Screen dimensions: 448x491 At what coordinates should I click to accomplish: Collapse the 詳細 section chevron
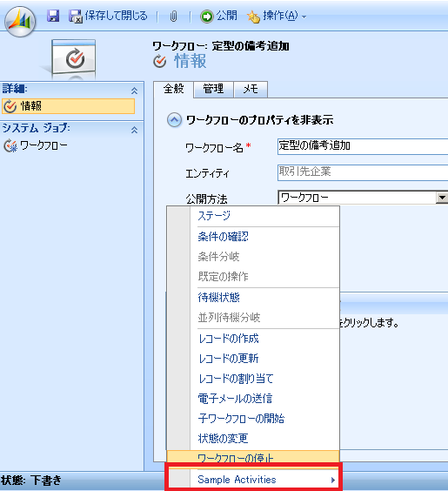134,91
